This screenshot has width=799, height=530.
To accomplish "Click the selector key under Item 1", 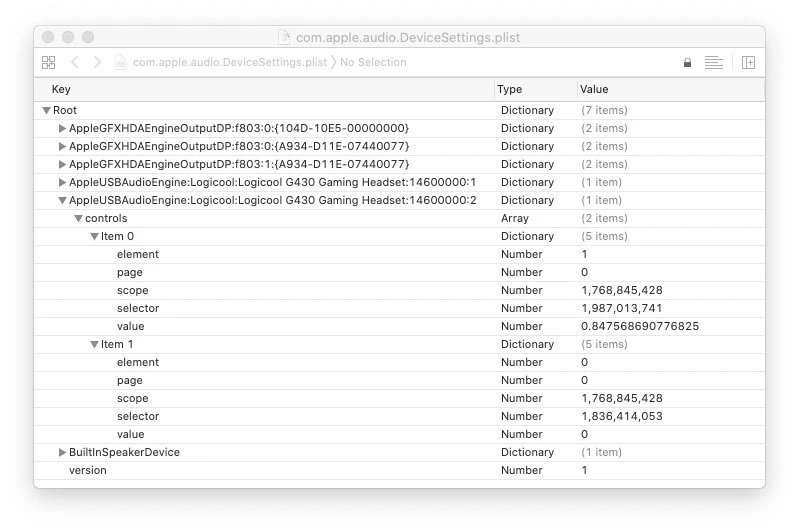I will (x=138, y=416).
